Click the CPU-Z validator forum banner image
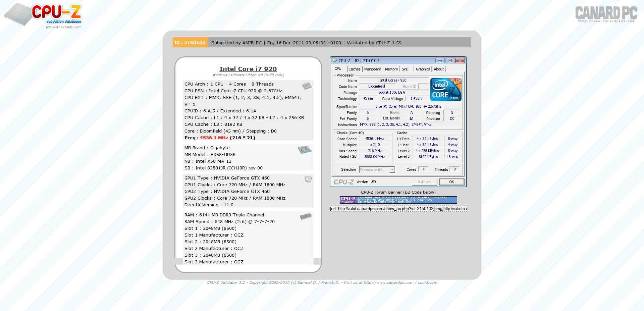The height and width of the screenshot is (311, 644). coord(398,200)
